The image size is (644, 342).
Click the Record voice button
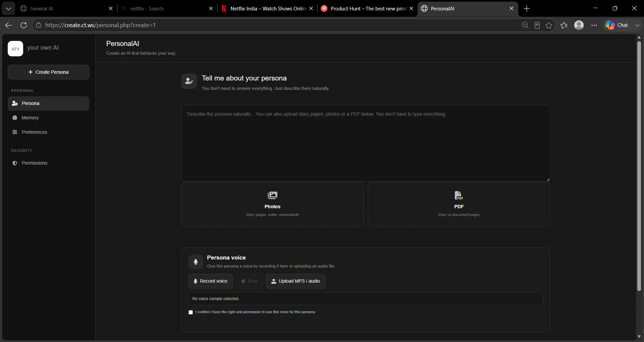coord(210,281)
